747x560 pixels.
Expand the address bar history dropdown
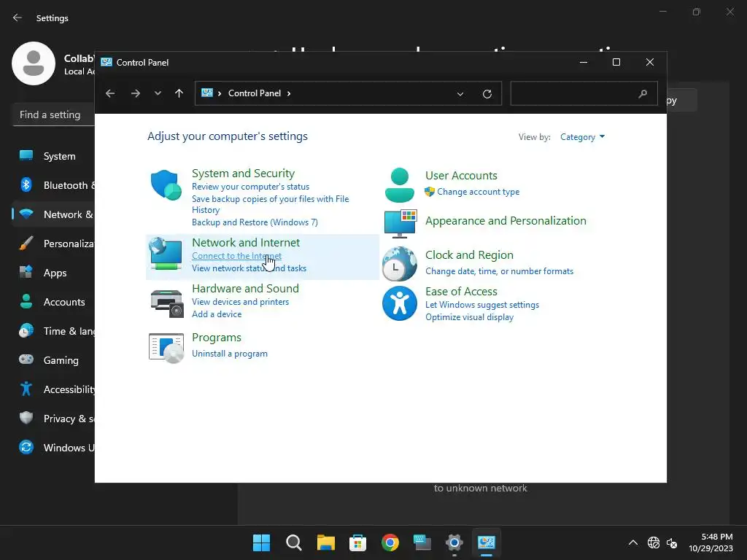[x=460, y=94]
